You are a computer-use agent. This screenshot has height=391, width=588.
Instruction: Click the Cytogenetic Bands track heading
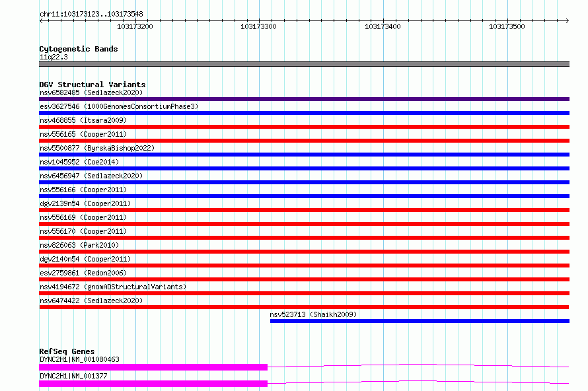[x=79, y=49]
